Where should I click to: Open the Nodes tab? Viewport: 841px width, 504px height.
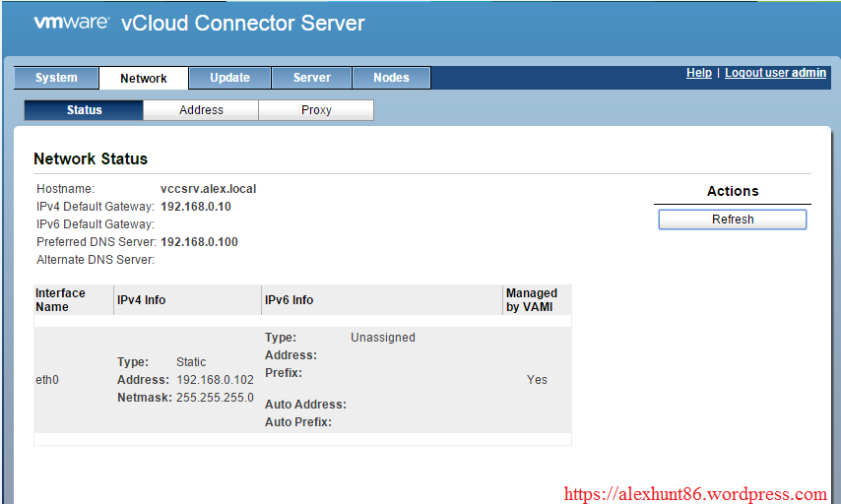point(391,78)
